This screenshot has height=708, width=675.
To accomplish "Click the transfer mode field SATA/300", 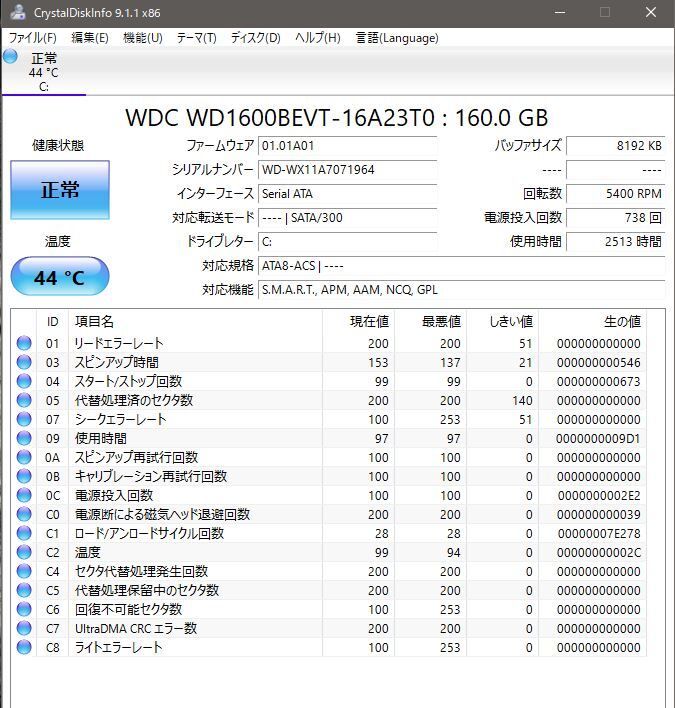I will [347, 218].
